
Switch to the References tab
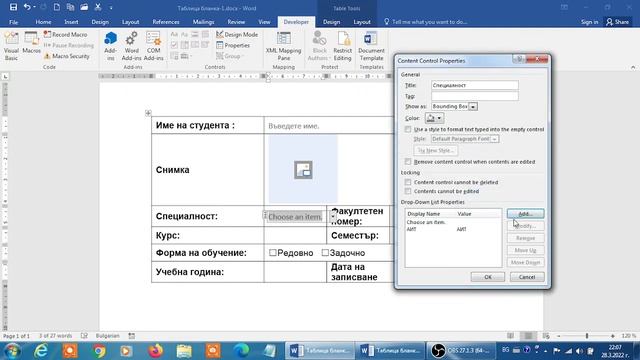pos(166,22)
